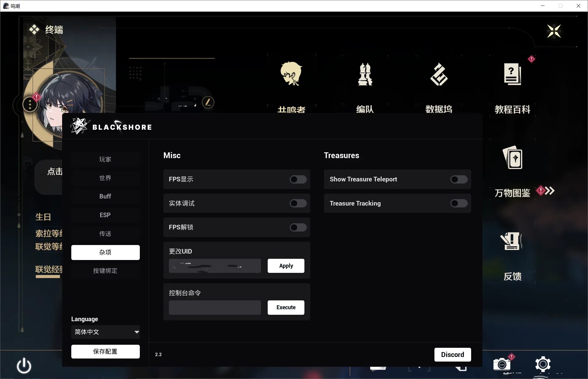Open the 共鸣者 Resonators menu icon
Image resolution: width=588 pixels, height=379 pixels.
coord(291,74)
